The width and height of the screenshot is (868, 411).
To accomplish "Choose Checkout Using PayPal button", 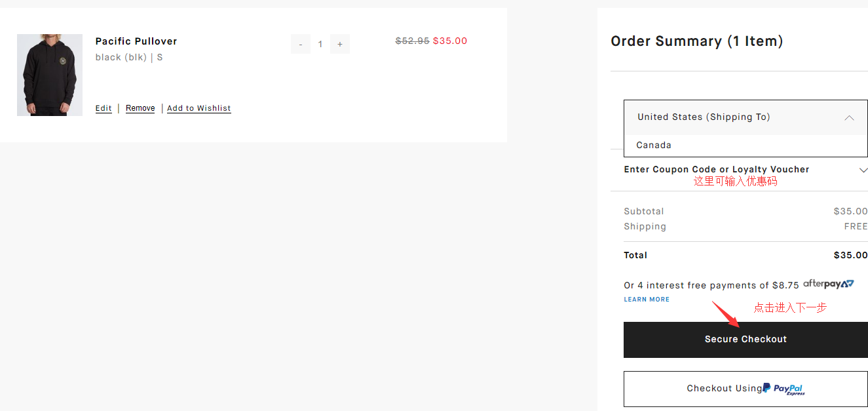I will 745,389.
